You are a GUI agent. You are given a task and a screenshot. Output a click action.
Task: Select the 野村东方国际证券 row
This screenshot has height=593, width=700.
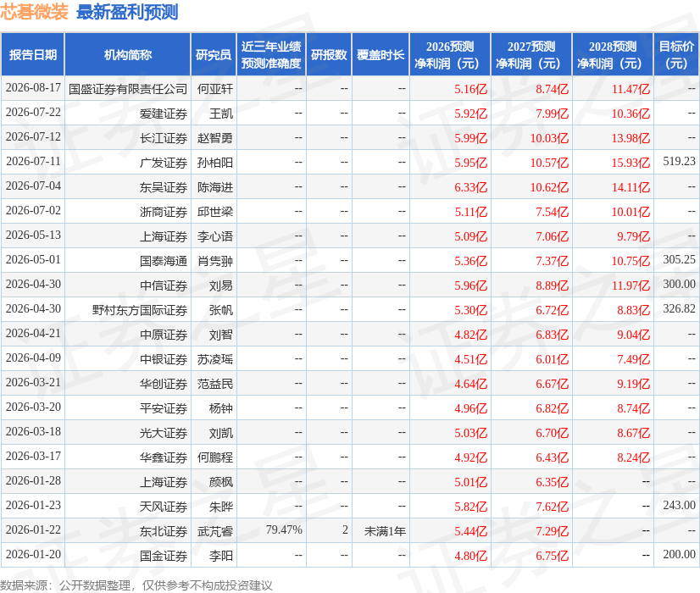pos(350,310)
